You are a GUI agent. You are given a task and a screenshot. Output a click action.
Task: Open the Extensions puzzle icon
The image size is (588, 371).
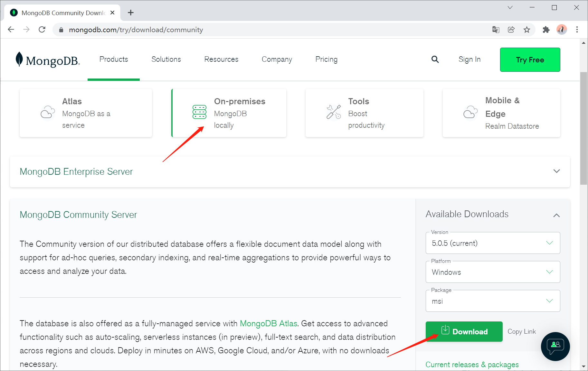click(x=546, y=30)
